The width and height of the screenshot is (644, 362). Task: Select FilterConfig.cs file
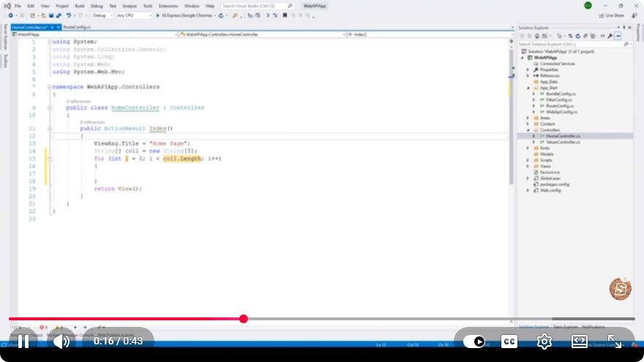coord(559,99)
